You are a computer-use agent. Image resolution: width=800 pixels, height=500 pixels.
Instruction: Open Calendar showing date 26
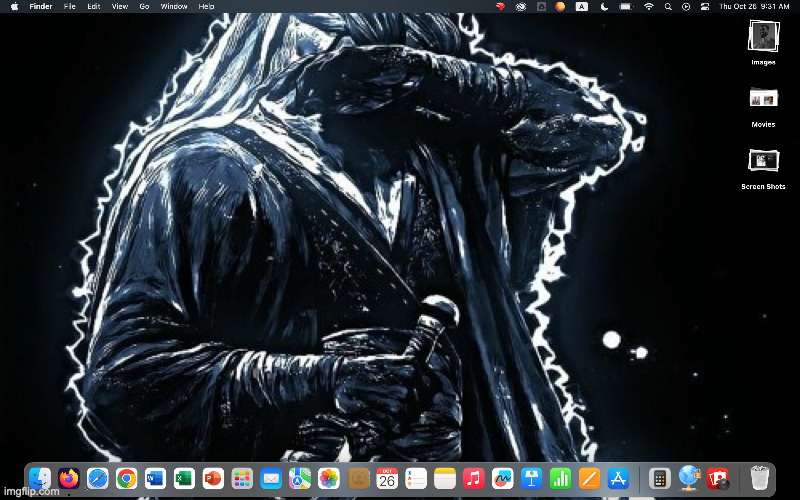pyautogui.click(x=387, y=479)
